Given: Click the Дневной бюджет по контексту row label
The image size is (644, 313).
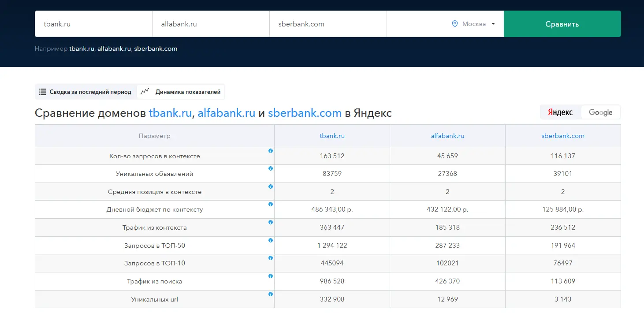Looking at the screenshot, I should tap(155, 209).
